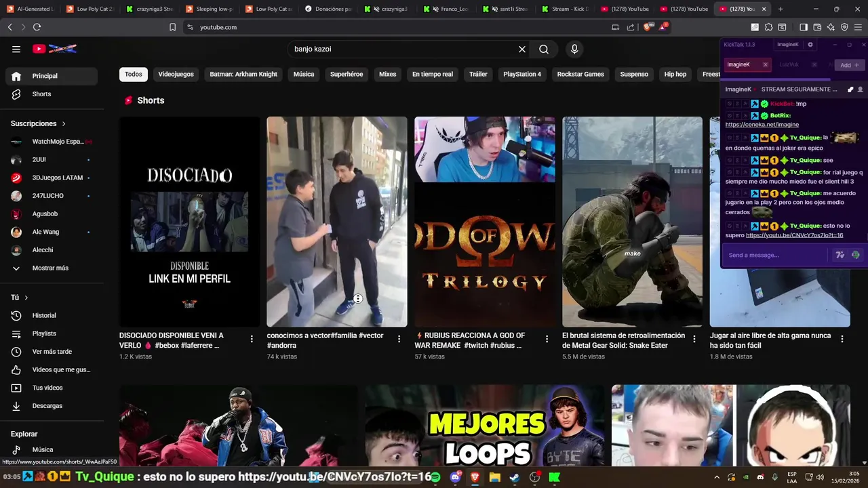Select the Rockstar Games filter chip
868x488 pixels.
(580, 74)
